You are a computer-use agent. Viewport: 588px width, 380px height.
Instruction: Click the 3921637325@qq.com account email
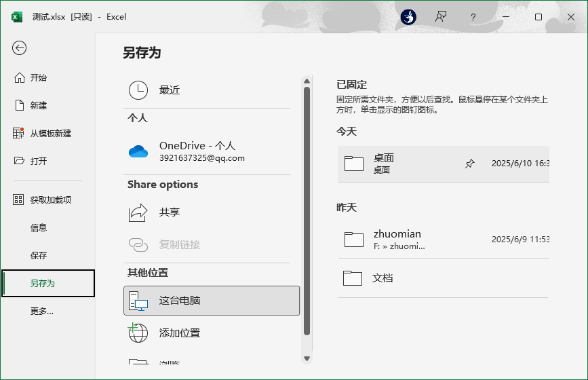202,158
